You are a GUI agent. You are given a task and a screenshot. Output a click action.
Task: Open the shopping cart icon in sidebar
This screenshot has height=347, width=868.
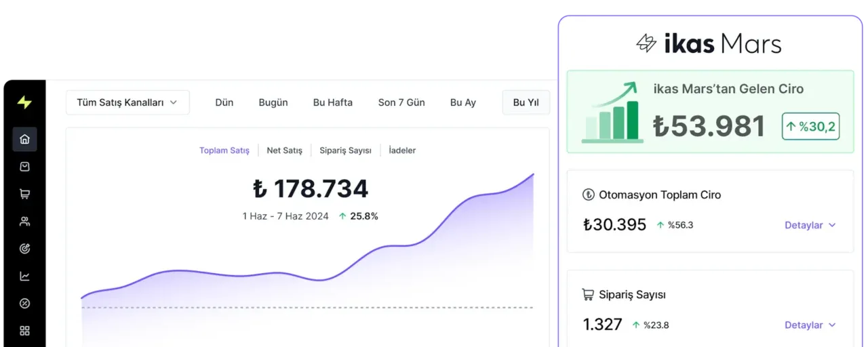pos(24,194)
